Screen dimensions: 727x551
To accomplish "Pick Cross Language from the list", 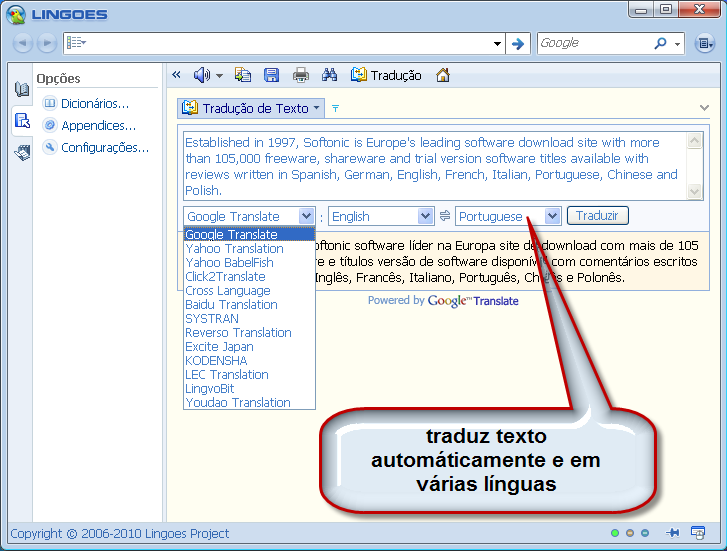I will [x=249, y=290].
